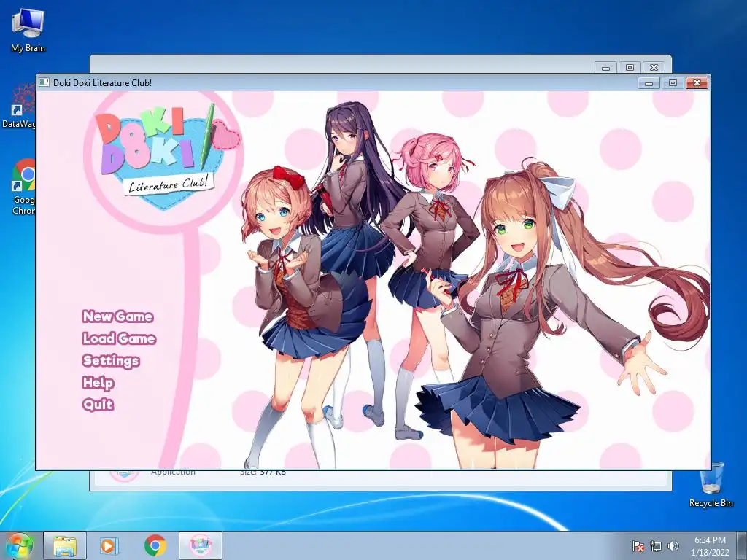Open Windows Explorer from the taskbar
Viewport: 747px width, 560px height.
tap(65, 545)
